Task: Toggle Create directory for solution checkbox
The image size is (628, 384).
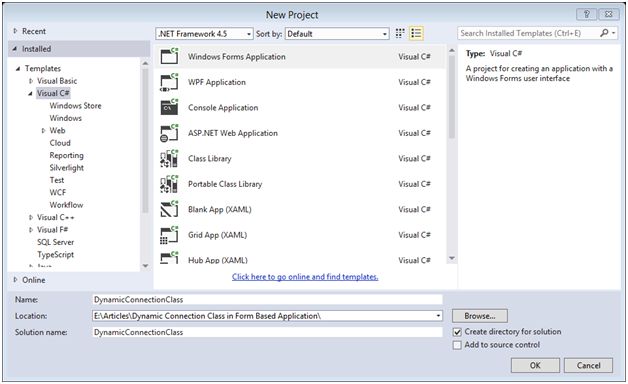Action: tap(457, 332)
